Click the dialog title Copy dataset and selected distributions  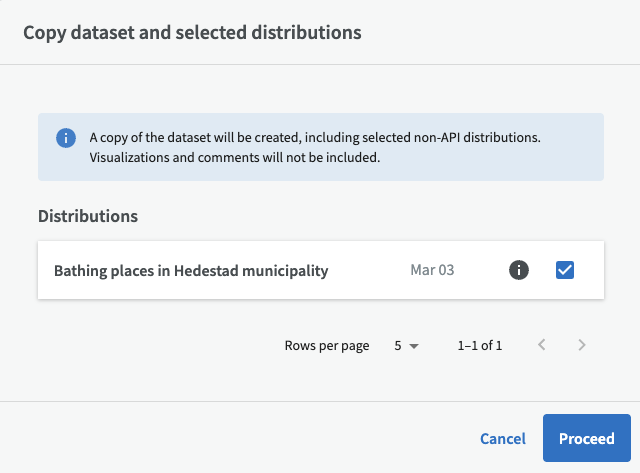point(192,33)
